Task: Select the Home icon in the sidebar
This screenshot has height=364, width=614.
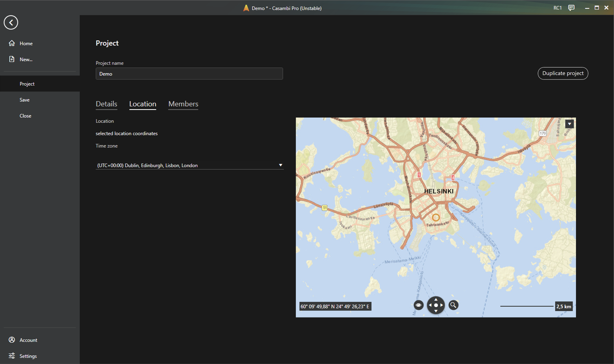Action: click(12, 43)
